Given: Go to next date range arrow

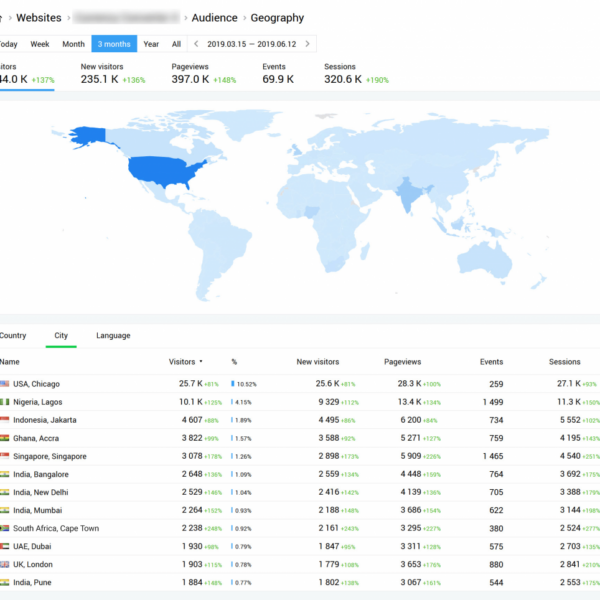Looking at the screenshot, I should tap(307, 44).
